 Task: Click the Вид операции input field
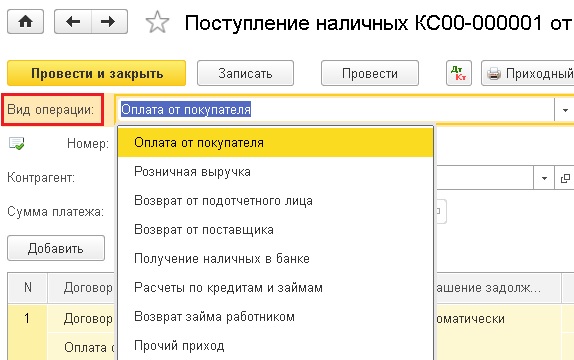coord(335,110)
